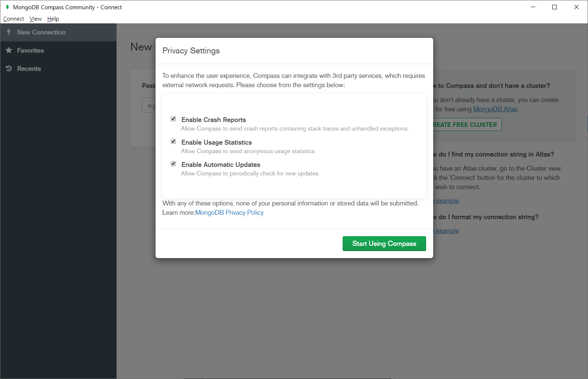Uncheck Enable Automatic Updates checkbox
Screen dimensions: 588x379
173,164
